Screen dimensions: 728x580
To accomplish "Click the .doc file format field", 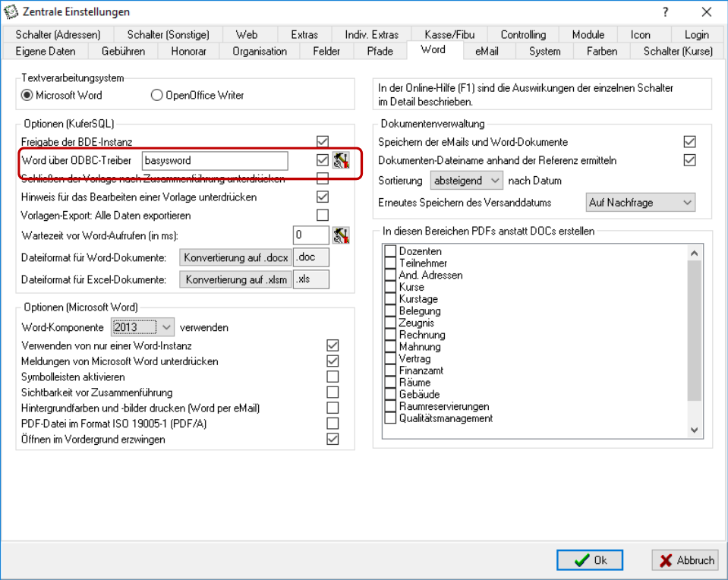I will (x=311, y=257).
